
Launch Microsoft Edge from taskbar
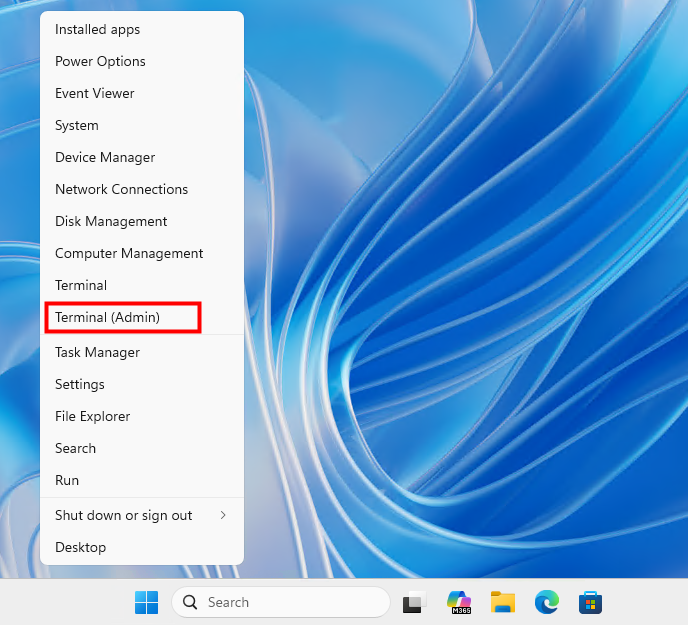coord(547,602)
